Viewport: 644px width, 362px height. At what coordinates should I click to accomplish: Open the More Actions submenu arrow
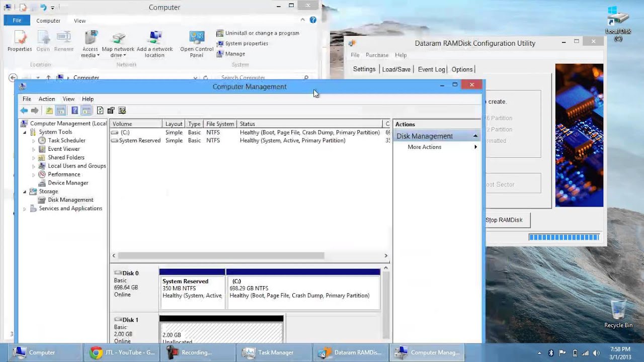[475, 147]
